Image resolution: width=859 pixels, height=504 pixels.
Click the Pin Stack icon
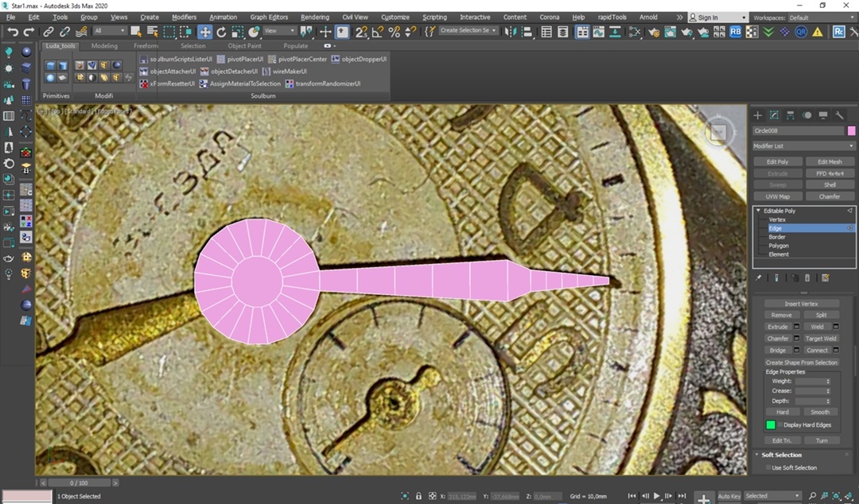759,277
